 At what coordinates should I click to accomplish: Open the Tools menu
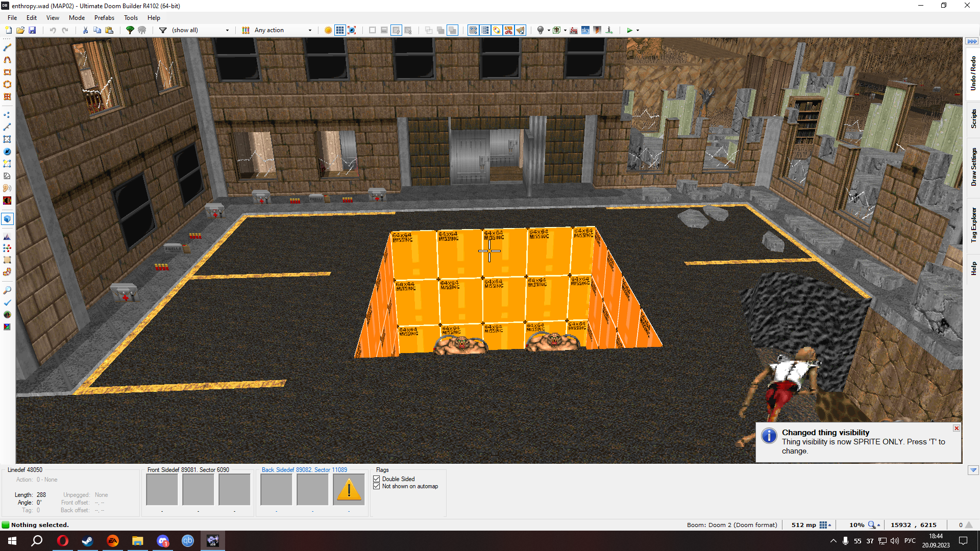coord(131,17)
